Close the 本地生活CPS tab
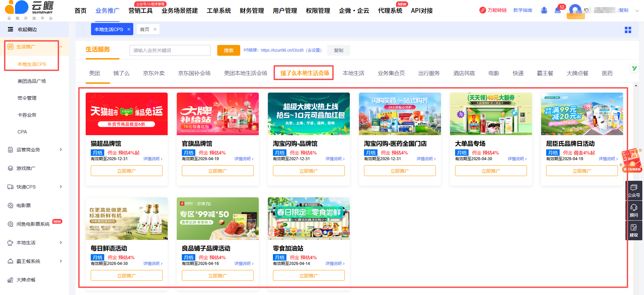The width and height of the screenshot is (644, 295). pos(129,29)
